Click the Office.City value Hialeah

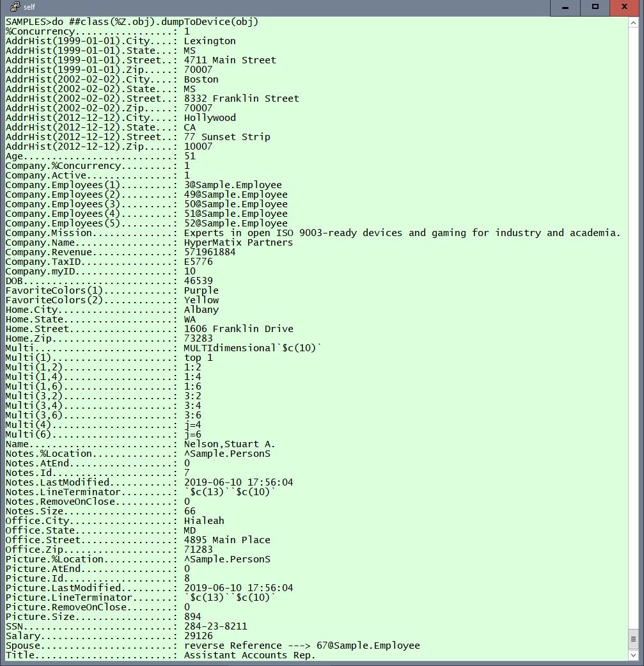pyautogui.click(x=204, y=521)
